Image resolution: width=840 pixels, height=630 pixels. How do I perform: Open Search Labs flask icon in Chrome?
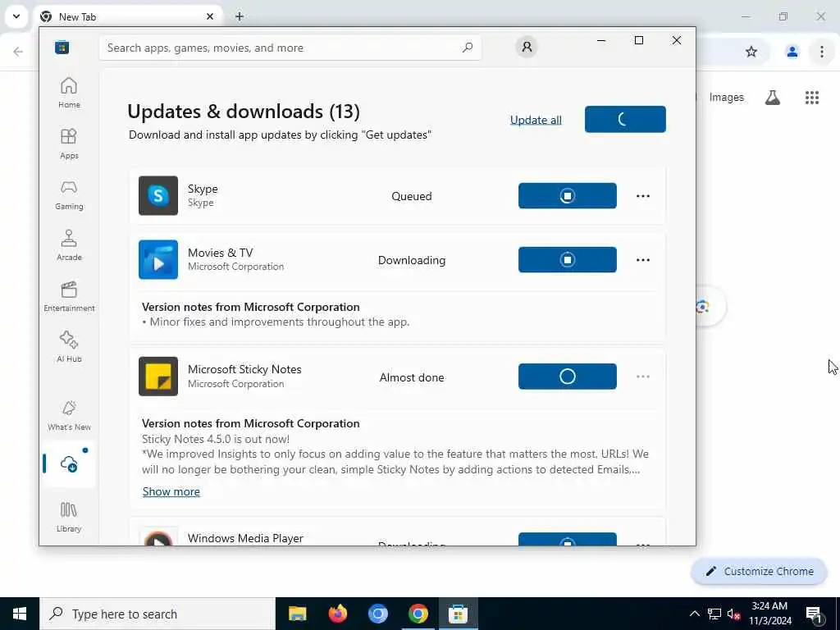pos(773,98)
